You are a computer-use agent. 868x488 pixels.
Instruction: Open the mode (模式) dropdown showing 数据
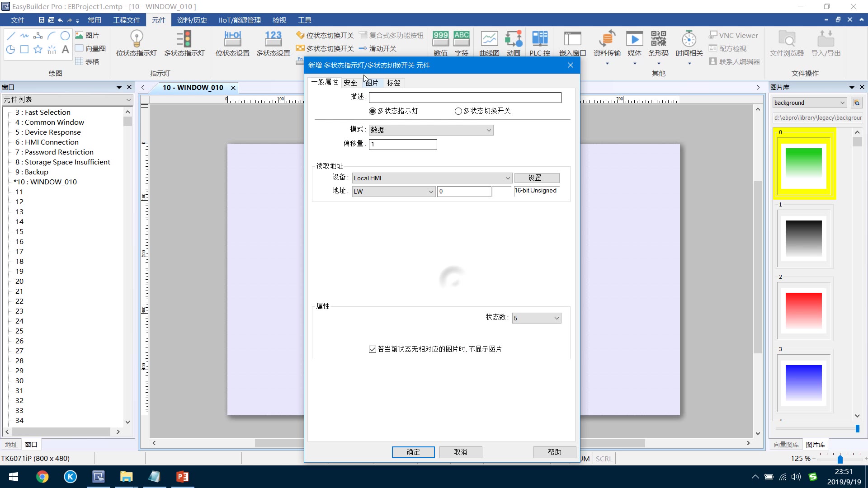[431, 130]
